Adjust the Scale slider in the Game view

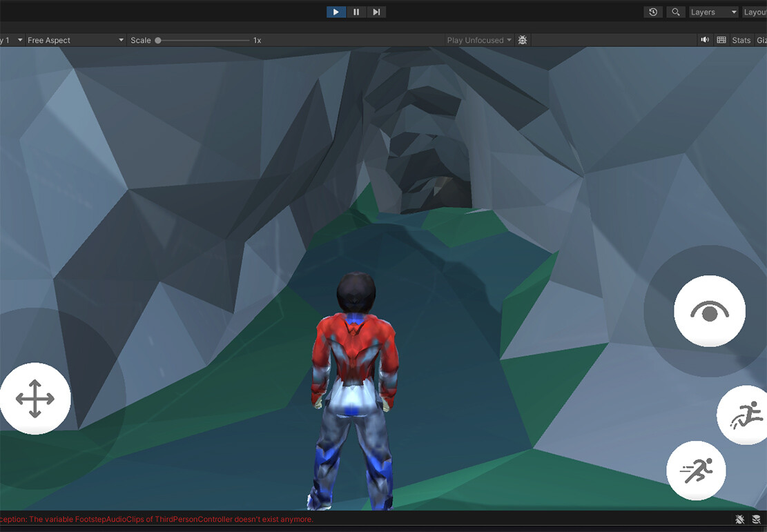pos(158,40)
